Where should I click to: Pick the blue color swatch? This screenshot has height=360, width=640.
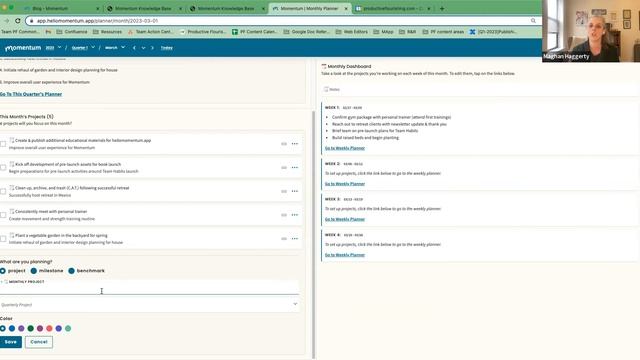pos(12,328)
